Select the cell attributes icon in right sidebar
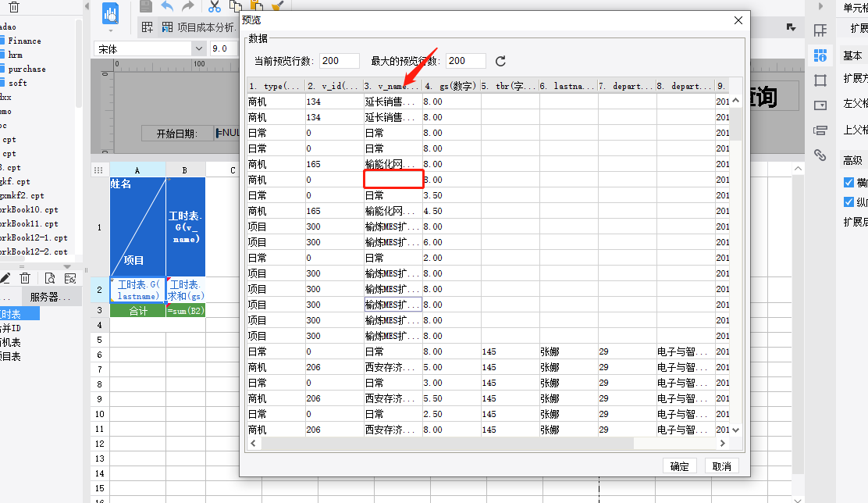868x503 pixels. point(820,55)
